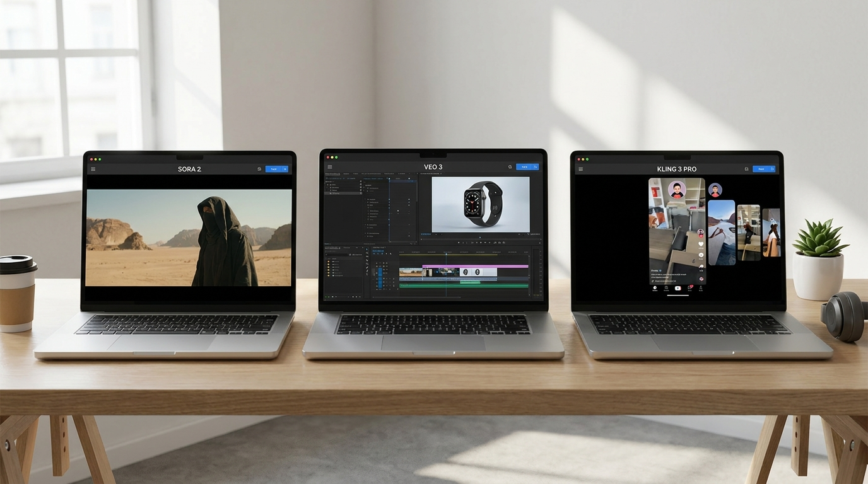The height and width of the screenshot is (484, 868).
Task: Select the desert clip in VEO 3 timeline
Action: (x=411, y=272)
